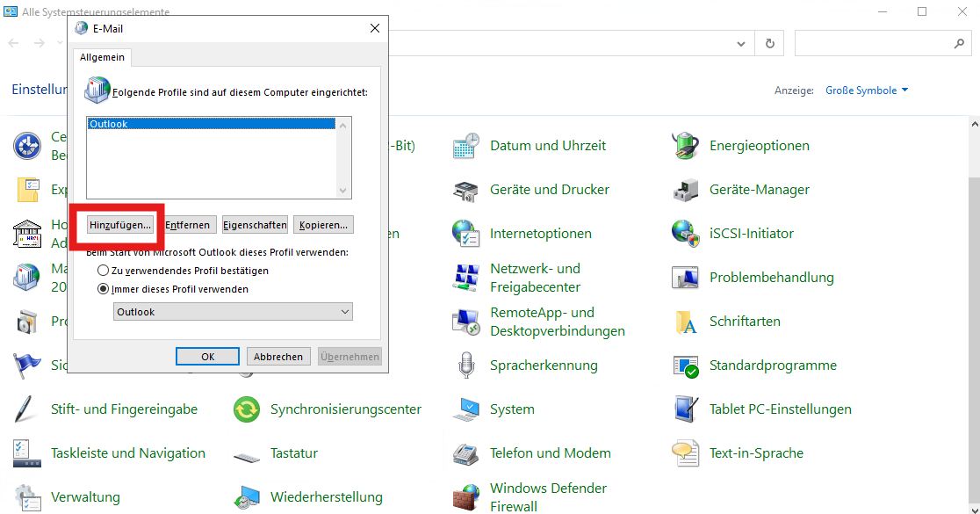Select 'Immer dieses Profil verwenden' radio option

pyautogui.click(x=103, y=289)
